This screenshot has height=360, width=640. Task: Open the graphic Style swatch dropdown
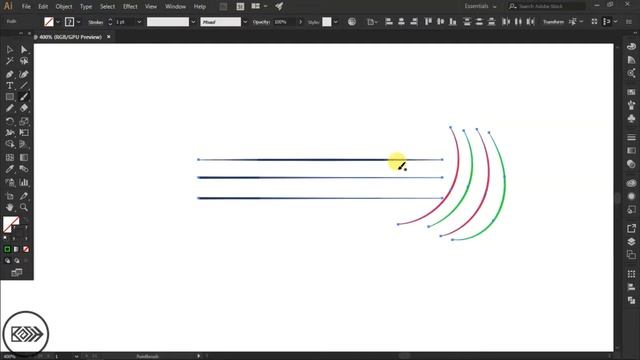[x=336, y=22]
